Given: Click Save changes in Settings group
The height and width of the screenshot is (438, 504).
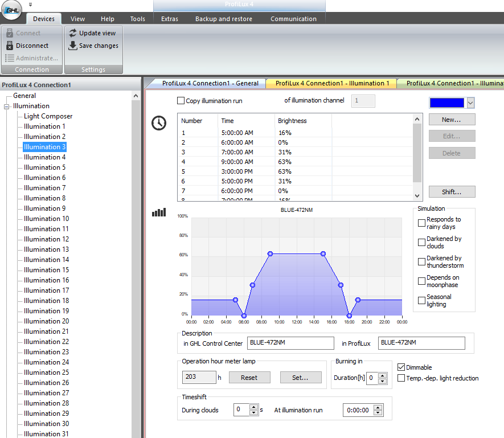Looking at the screenshot, I should click(x=99, y=46).
